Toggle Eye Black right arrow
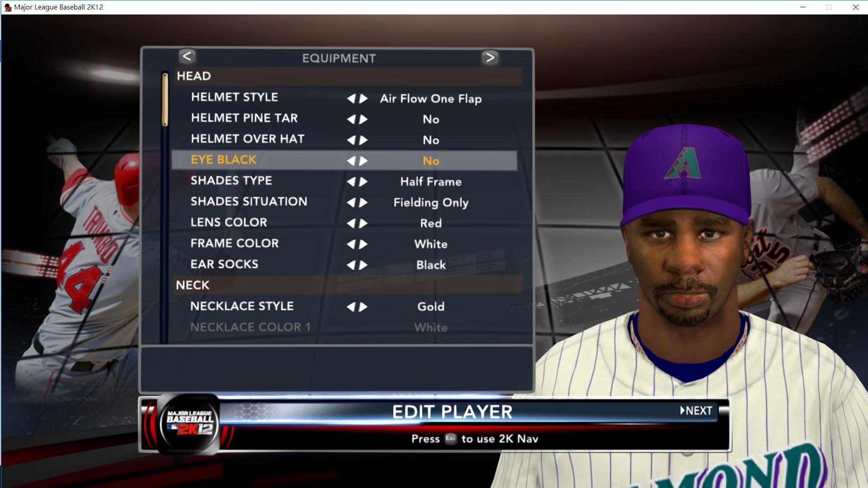 [363, 161]
